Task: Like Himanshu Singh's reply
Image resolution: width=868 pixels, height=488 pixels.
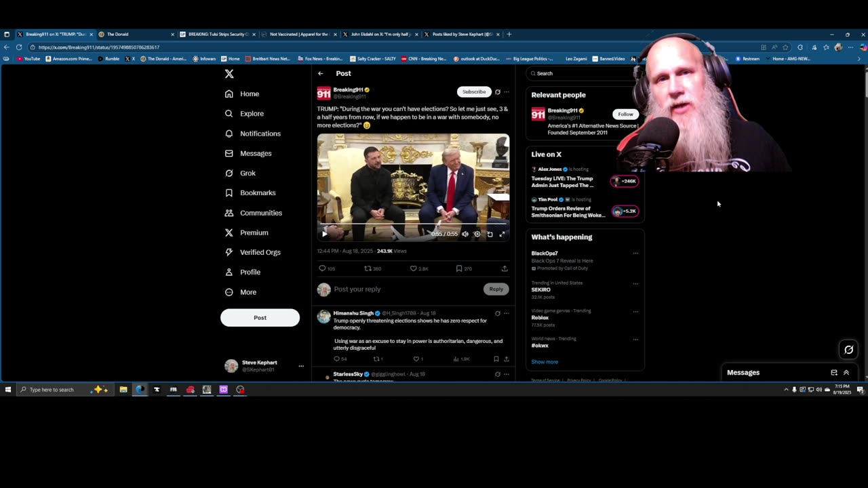Action: click(416, 359)
